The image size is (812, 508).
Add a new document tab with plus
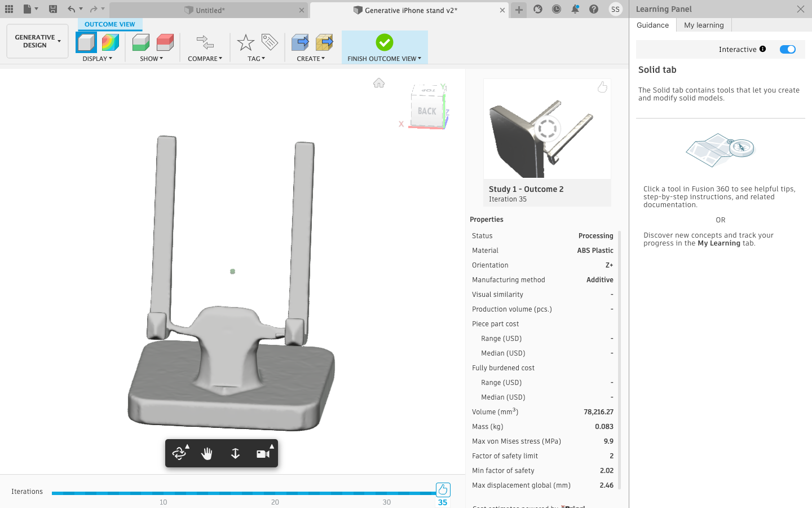click(x=519, y=10)
